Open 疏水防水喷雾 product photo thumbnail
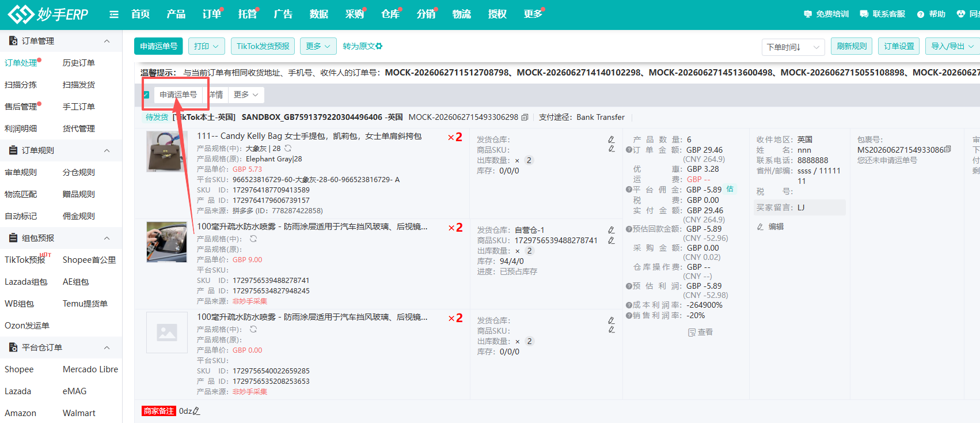980x423 pixels. click(x=167, y=242)
